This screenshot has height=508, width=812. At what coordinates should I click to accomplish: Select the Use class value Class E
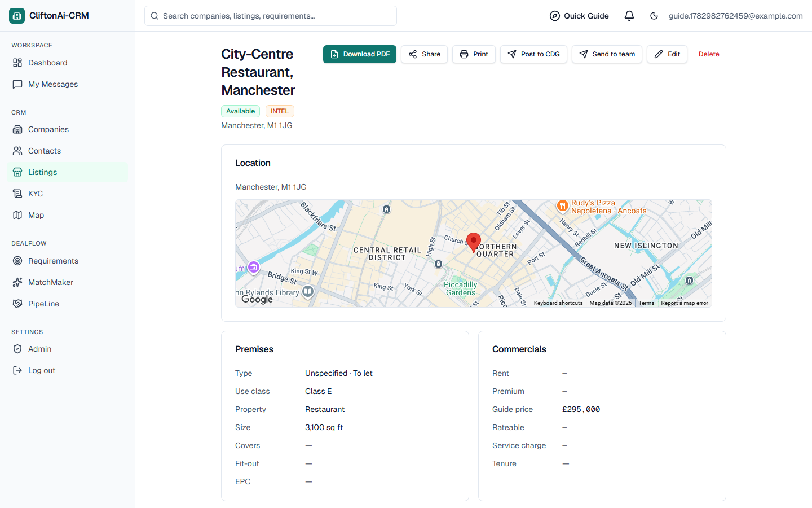click(x=318, y=391)
